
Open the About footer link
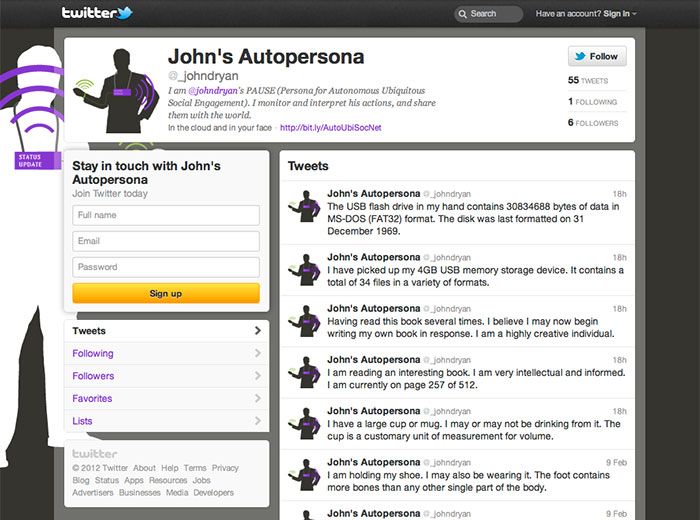[145, 468]
